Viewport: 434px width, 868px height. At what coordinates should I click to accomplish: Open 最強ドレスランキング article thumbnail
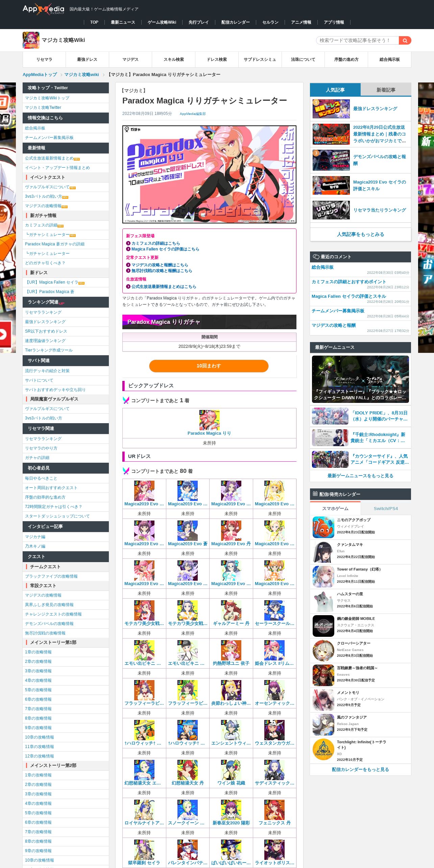[331, 108]
